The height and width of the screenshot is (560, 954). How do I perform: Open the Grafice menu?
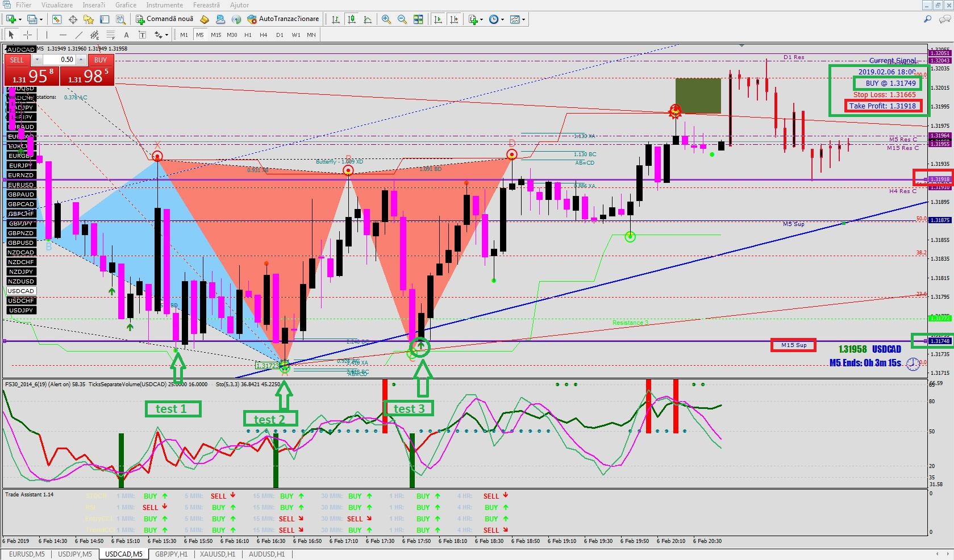[x=126, y=5]
